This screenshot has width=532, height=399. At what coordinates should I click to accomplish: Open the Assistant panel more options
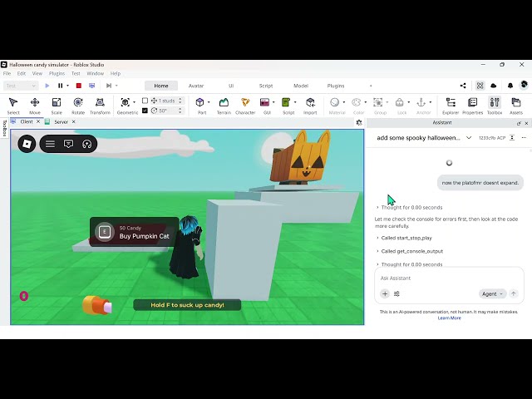pyautogui.click(x=524, y=138)
